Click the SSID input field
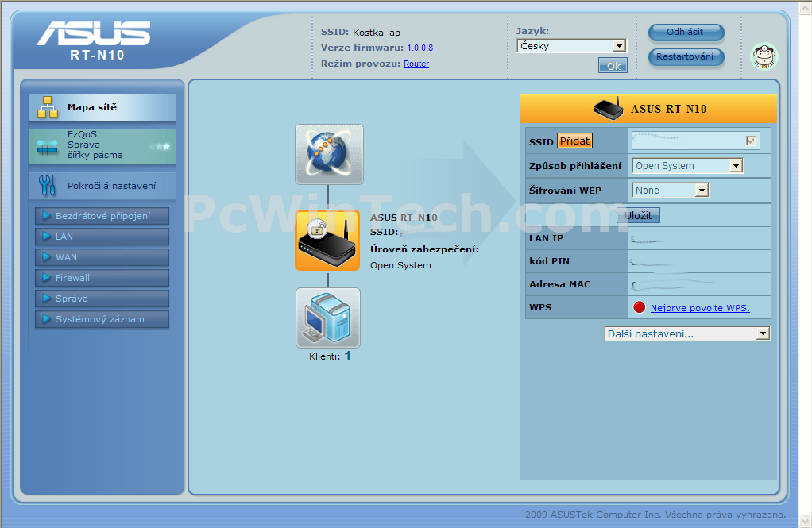Viewport: 812px width, 528px height. coord(696,141)
